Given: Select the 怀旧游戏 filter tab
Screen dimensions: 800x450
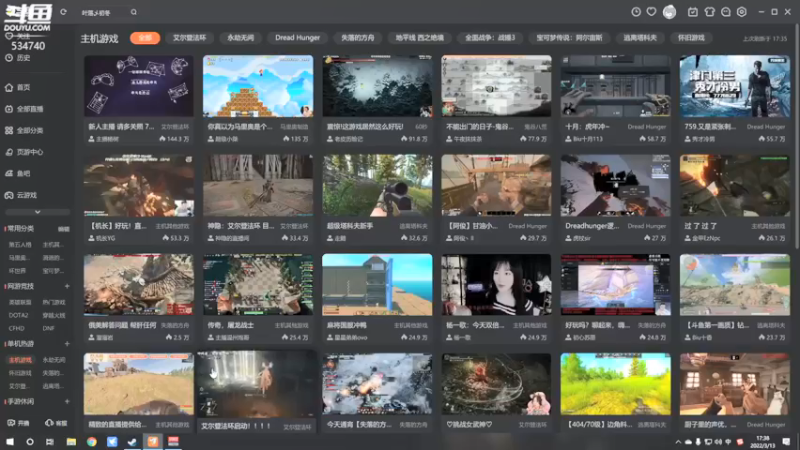Looking at the screenshot, I should [x=691, y=38].
